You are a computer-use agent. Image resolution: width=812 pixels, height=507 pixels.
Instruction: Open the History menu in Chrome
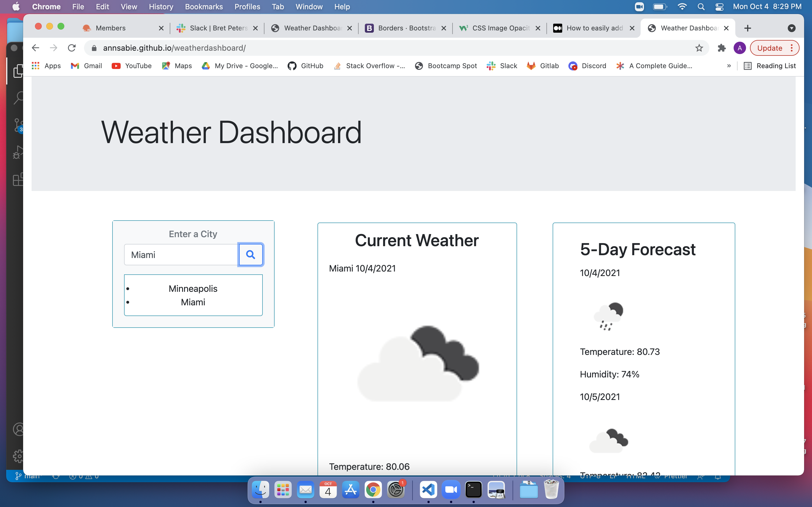(x=161, y=7)
